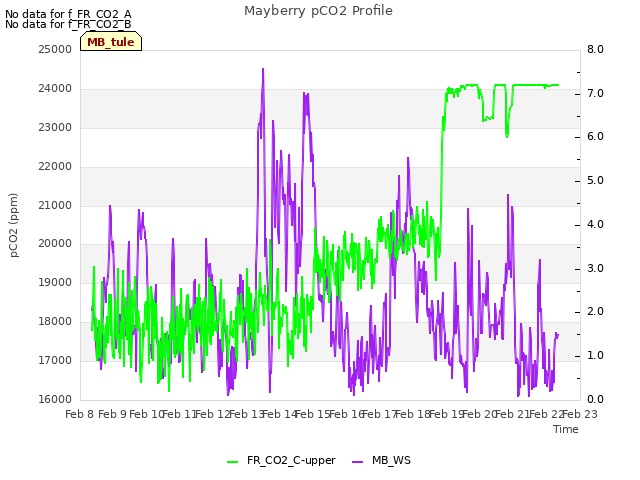Click the 3.0 right-axis tick label
640x480 pixels.
click(595, 269)
